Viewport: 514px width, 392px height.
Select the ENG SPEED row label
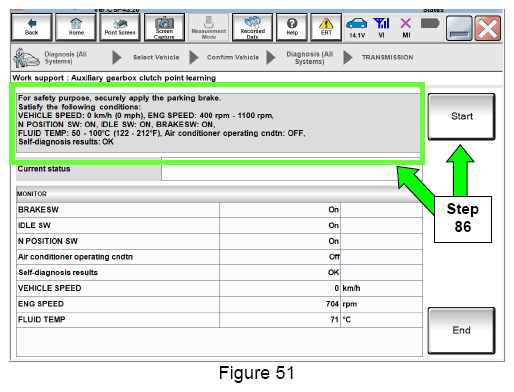click(41, 304)
